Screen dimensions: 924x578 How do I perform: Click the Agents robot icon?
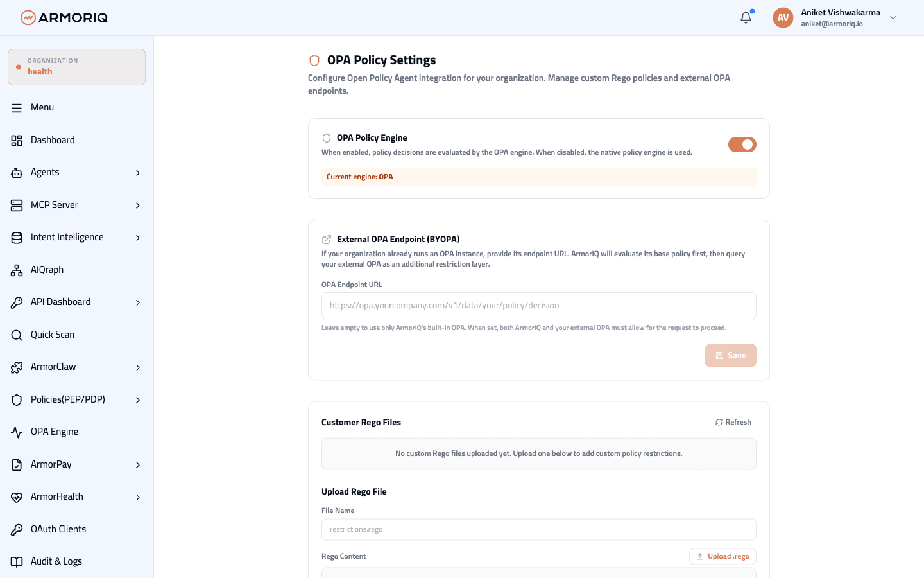click(x=17, y=173)
